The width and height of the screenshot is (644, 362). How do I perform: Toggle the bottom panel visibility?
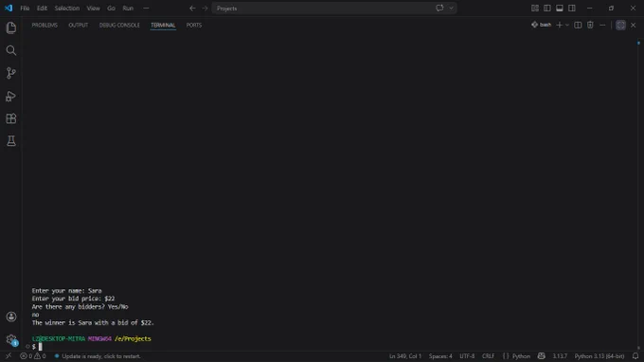pyautogui.click(x=560, y=9)
